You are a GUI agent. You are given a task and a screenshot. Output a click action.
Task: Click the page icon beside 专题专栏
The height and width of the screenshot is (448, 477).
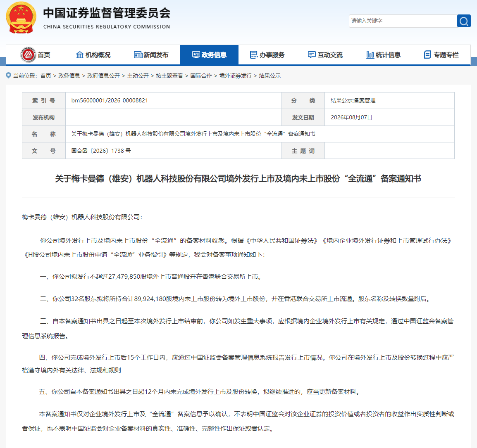click(427, 55)
